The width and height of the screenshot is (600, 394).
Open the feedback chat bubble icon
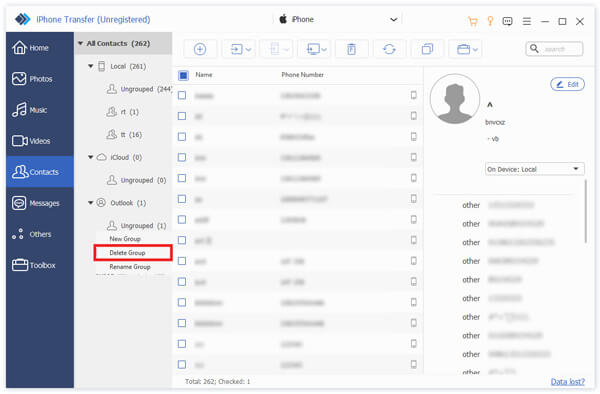click(x=507, y=21)
